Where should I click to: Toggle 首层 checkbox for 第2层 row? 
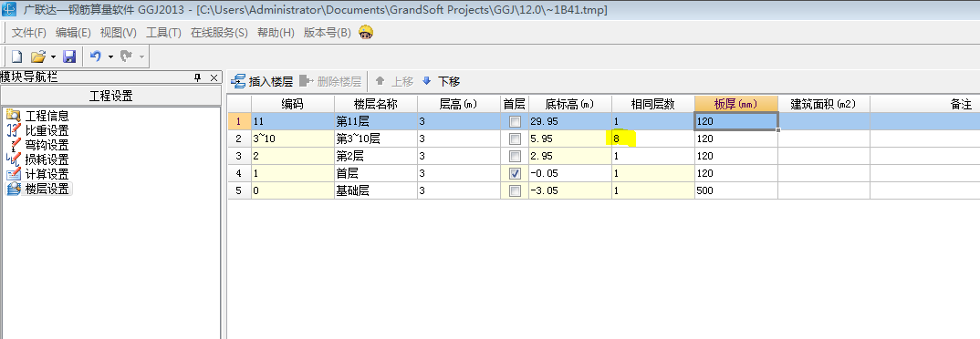tap(515, 157)
